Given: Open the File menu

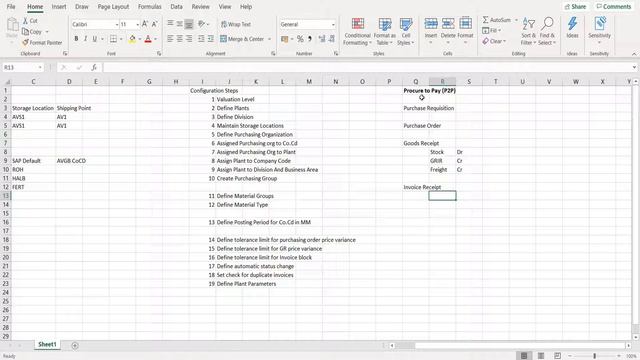Looking at the screenshot, I should click(x=11, y=7).
